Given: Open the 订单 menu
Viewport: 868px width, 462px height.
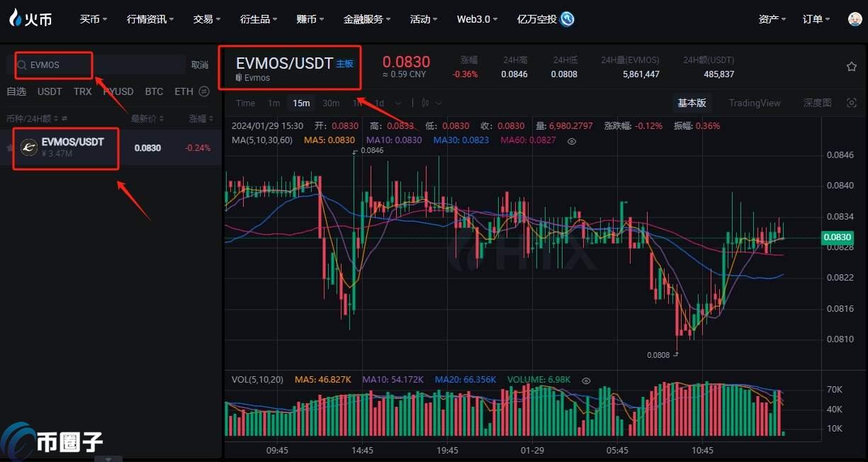Looking at the screenshot, I should [816, 19].
